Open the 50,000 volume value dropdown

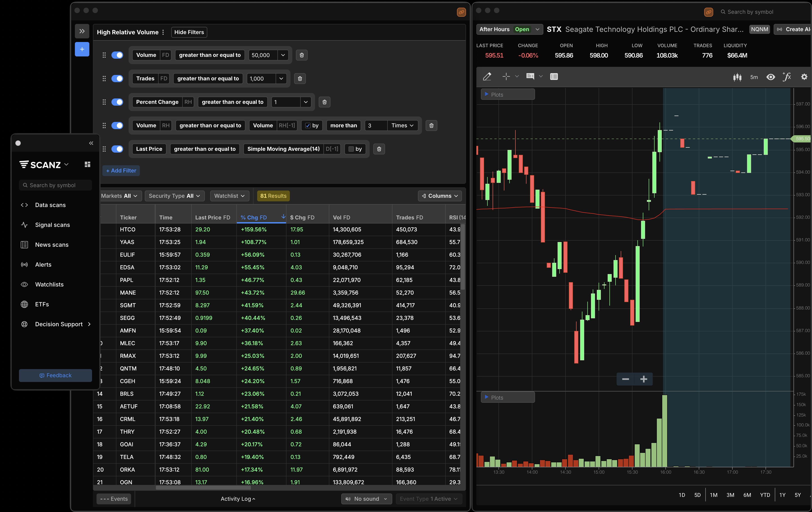[283, 55]
